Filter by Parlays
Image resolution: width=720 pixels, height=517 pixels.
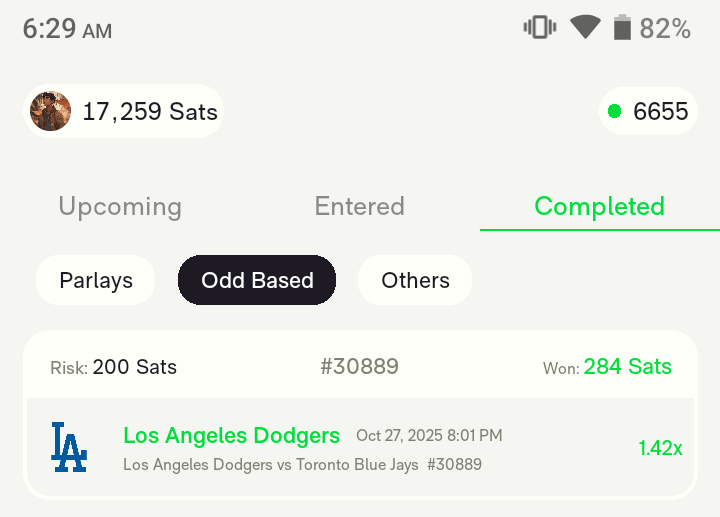click(96, 280)
